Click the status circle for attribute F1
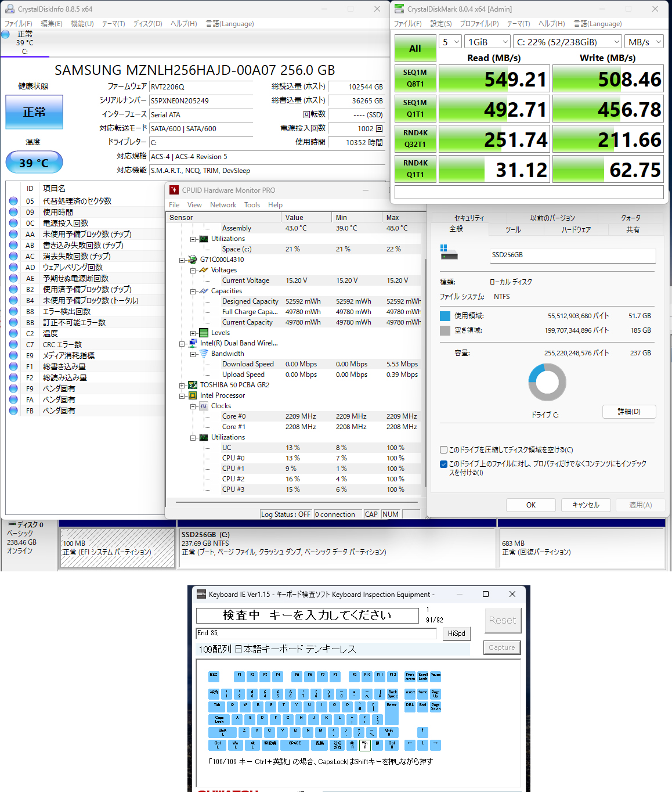Screen dimensions: 672x792 13,366
